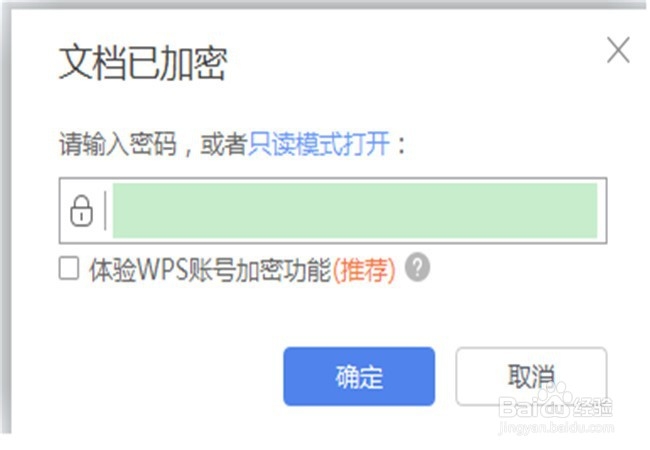Close the 文档已加密 dialog with X
The image size is (650, 450).
click(618, 50)
